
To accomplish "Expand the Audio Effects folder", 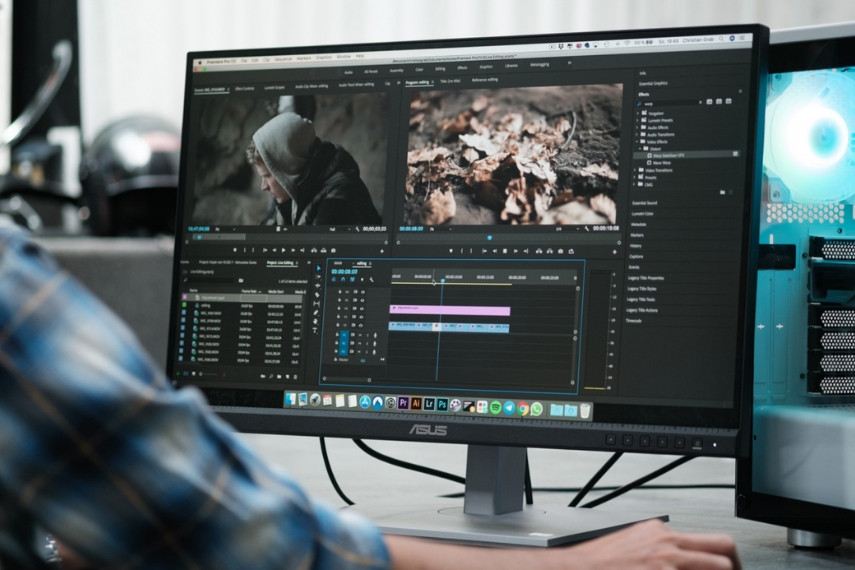I will (x=637, y=128).
